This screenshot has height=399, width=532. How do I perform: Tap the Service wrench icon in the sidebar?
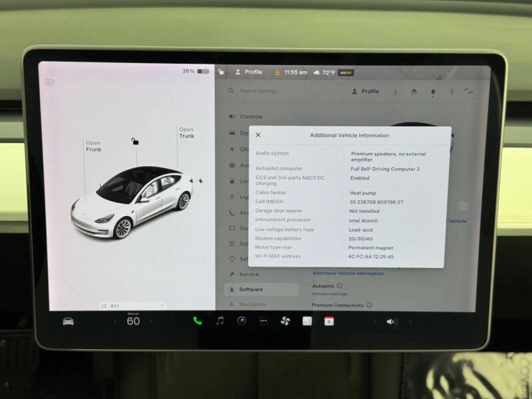click(x=232, y=273)
